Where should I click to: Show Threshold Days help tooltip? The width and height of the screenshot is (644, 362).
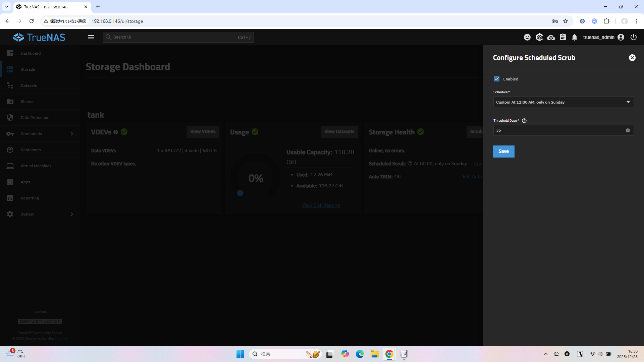[x=524, y=121]
